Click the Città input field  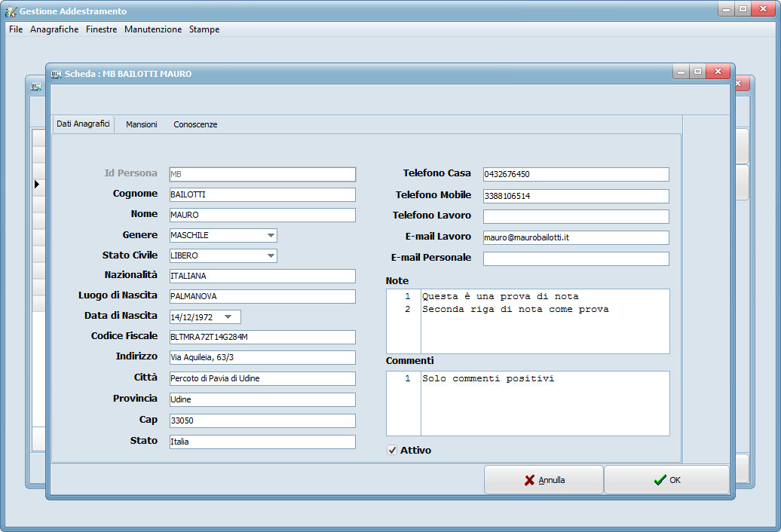(x=262, y=378)
